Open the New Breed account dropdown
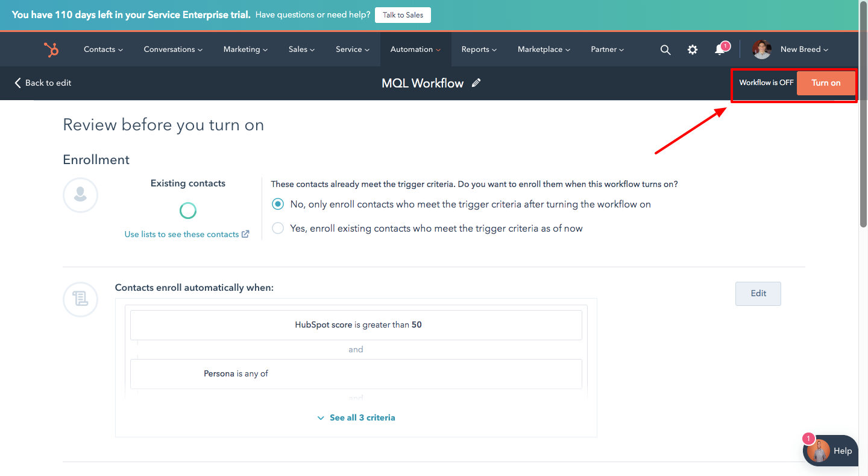 click(804, 49)
